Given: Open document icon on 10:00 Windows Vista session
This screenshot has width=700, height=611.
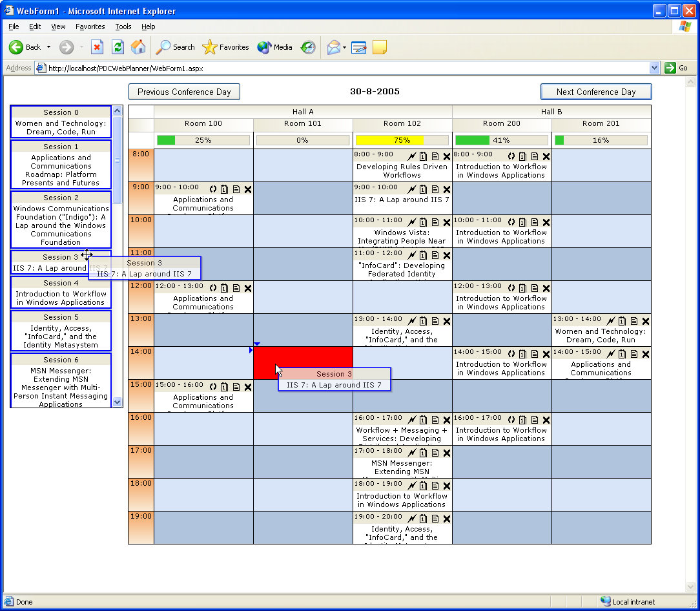Looking at the screenshot, I should click(435, 222).
